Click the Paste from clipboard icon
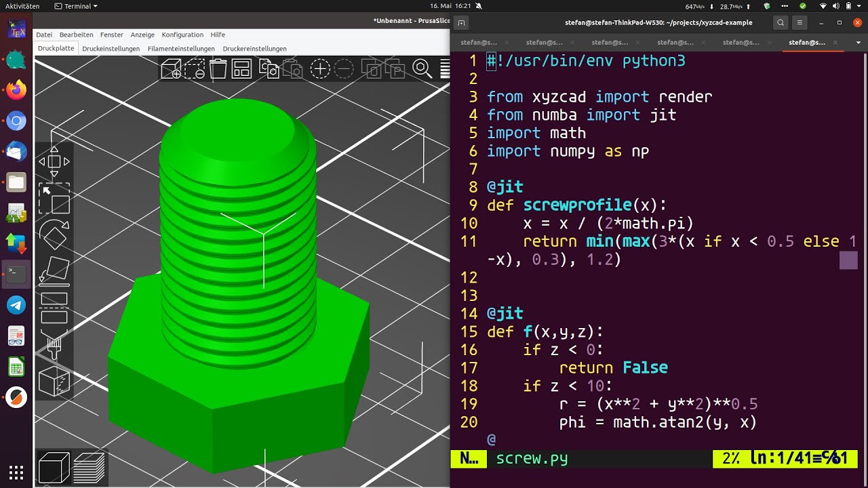 coord(293,68)
